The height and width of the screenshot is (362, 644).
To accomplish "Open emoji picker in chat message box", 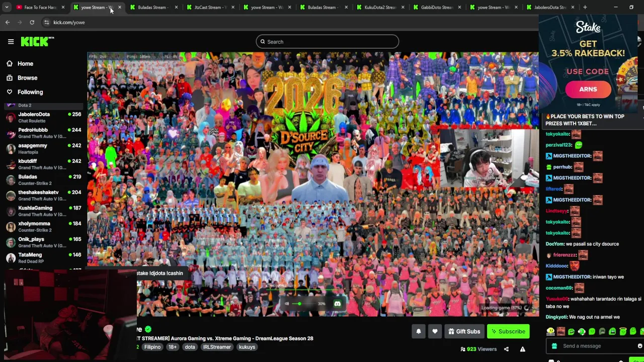I will (x=639, y=346).
